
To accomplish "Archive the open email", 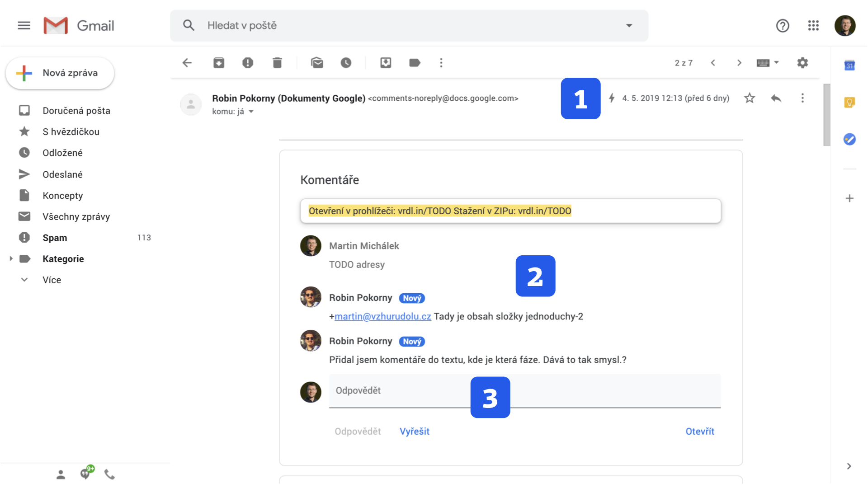I will coord(219,63).
